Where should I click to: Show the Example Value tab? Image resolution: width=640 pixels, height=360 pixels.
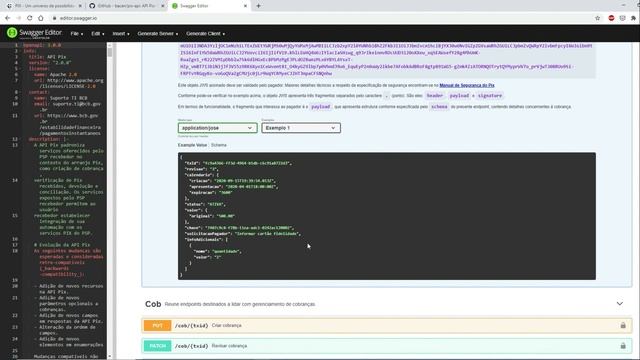192,145
